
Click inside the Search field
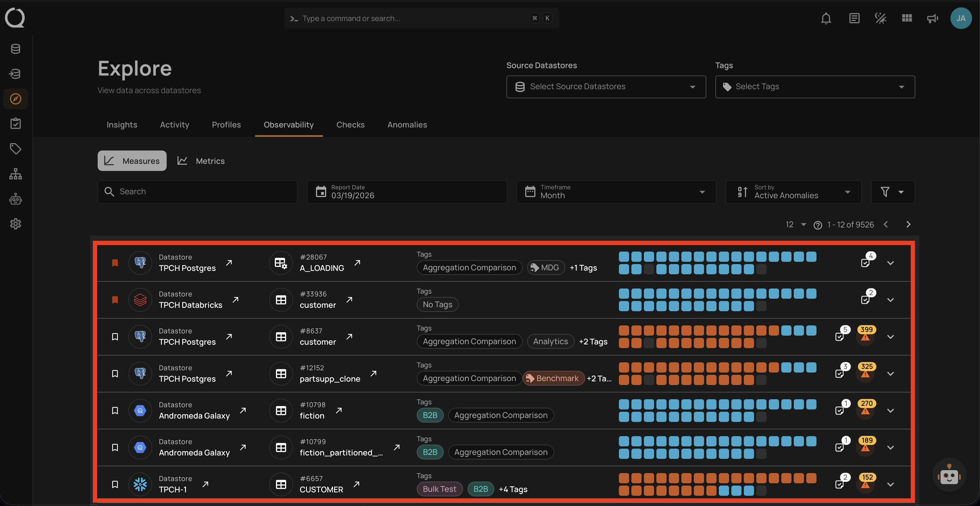197,191
